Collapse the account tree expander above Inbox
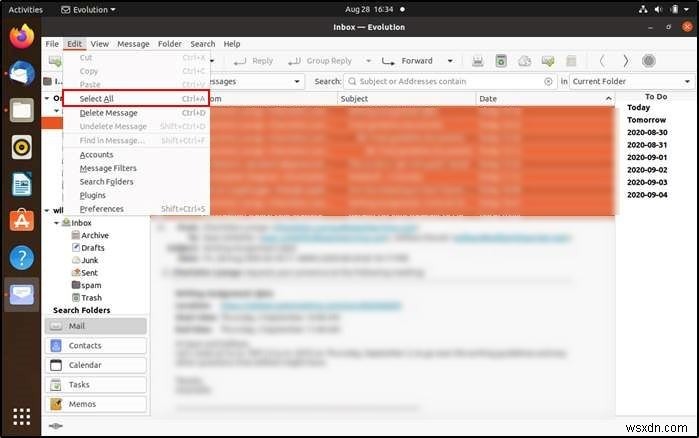699x438 pixels. 47,210
